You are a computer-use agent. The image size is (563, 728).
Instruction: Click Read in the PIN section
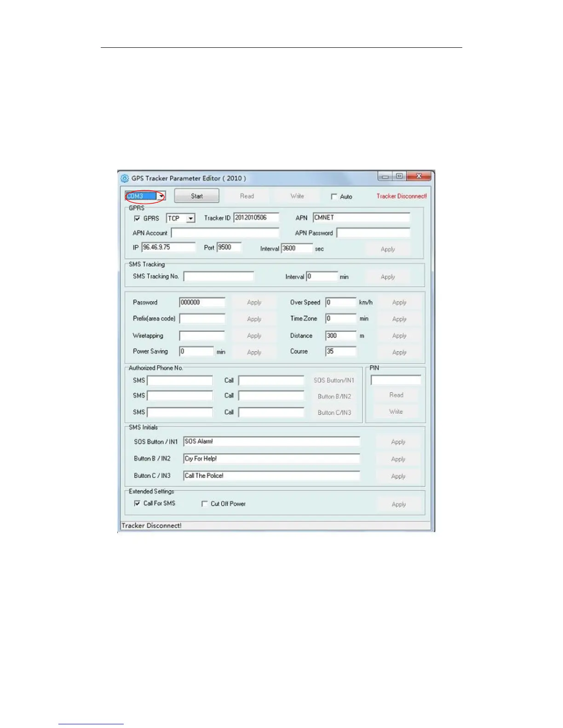pos(396,395)
